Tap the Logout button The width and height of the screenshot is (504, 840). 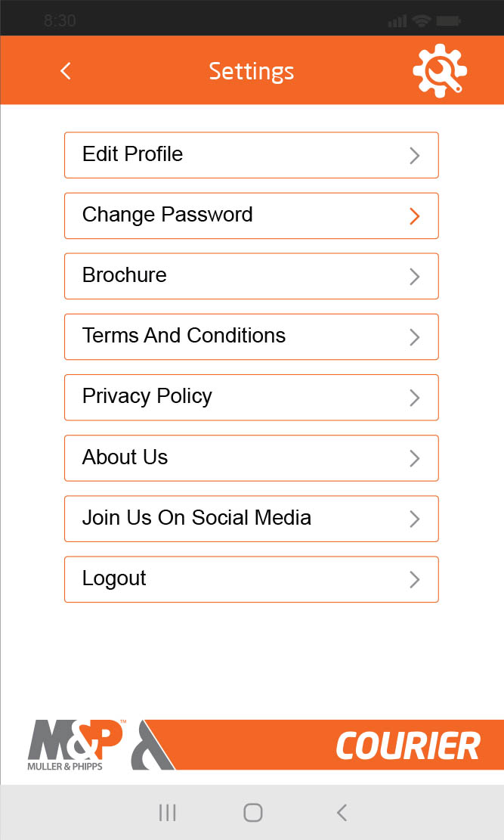[x=251, y=579]
